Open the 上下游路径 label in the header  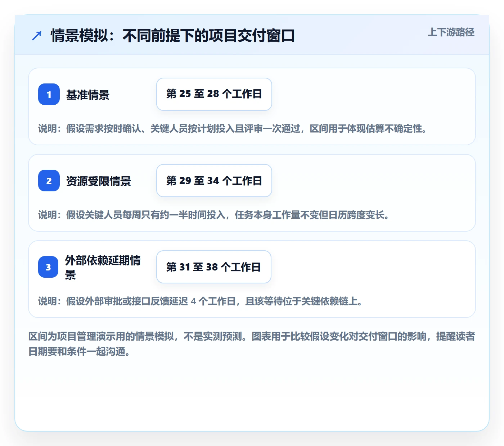pos(451,32)
